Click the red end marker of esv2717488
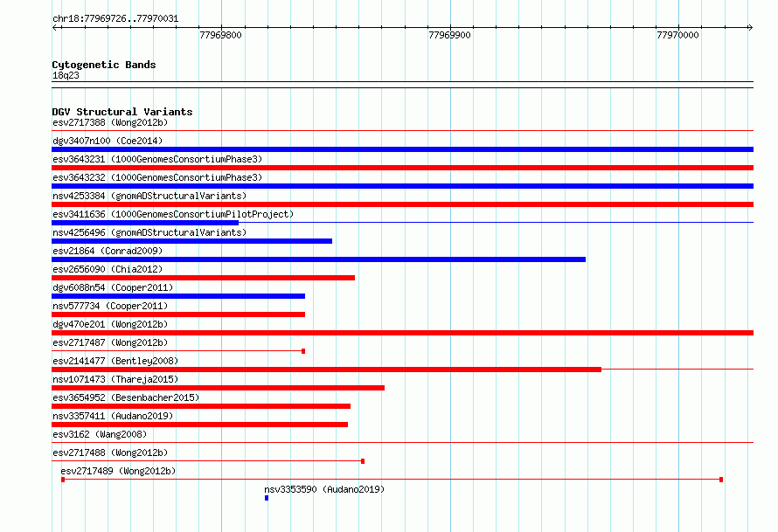 point(363,461)
